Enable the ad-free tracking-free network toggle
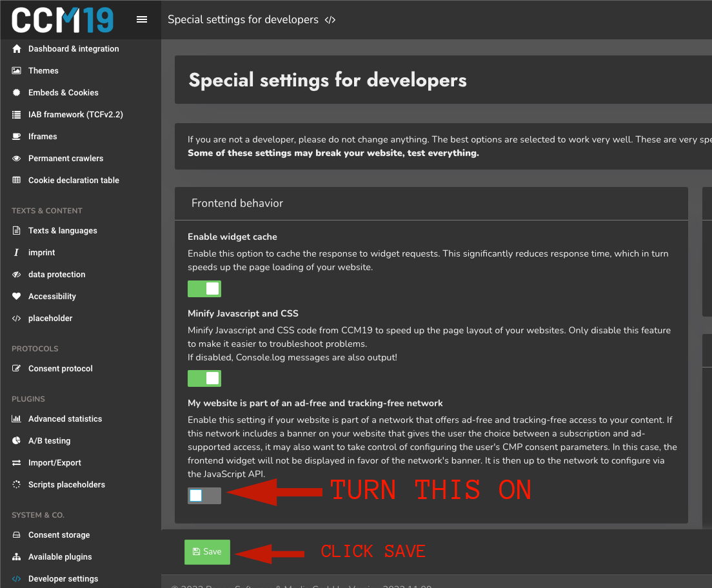 tap(204, 495)
